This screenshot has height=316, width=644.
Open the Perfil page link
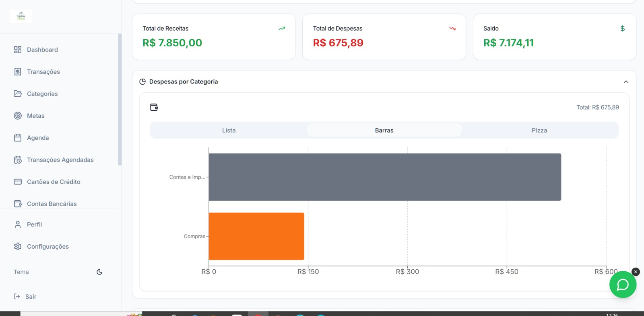click(34, 225)
